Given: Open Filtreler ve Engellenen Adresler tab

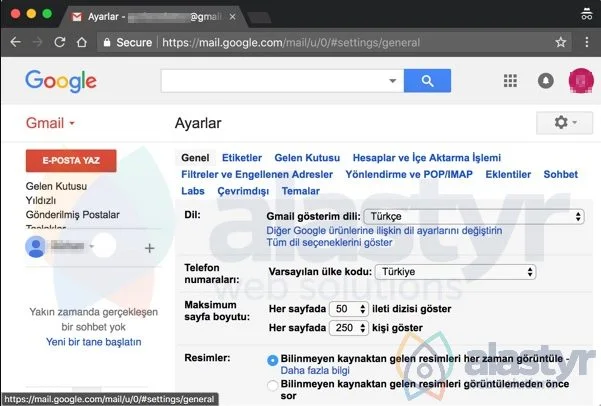Looking at the screenshot, I should tap(257, 174).
